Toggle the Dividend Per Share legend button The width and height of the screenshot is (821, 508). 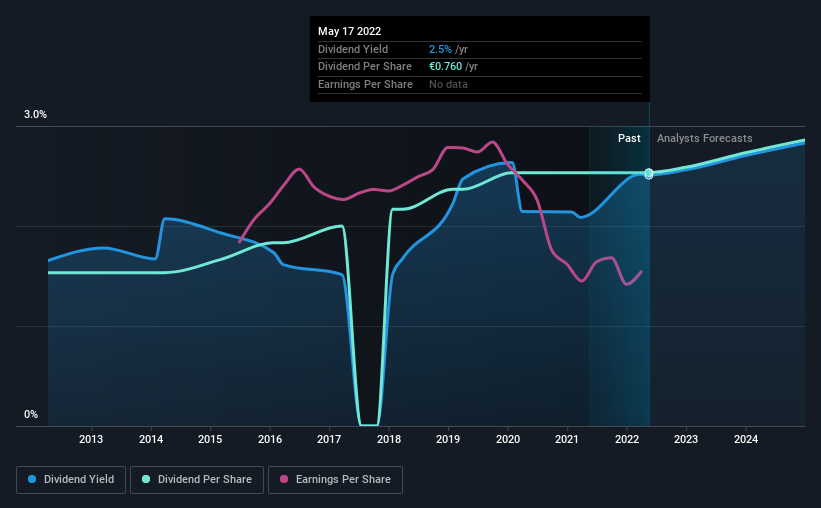tap(197, 480)
